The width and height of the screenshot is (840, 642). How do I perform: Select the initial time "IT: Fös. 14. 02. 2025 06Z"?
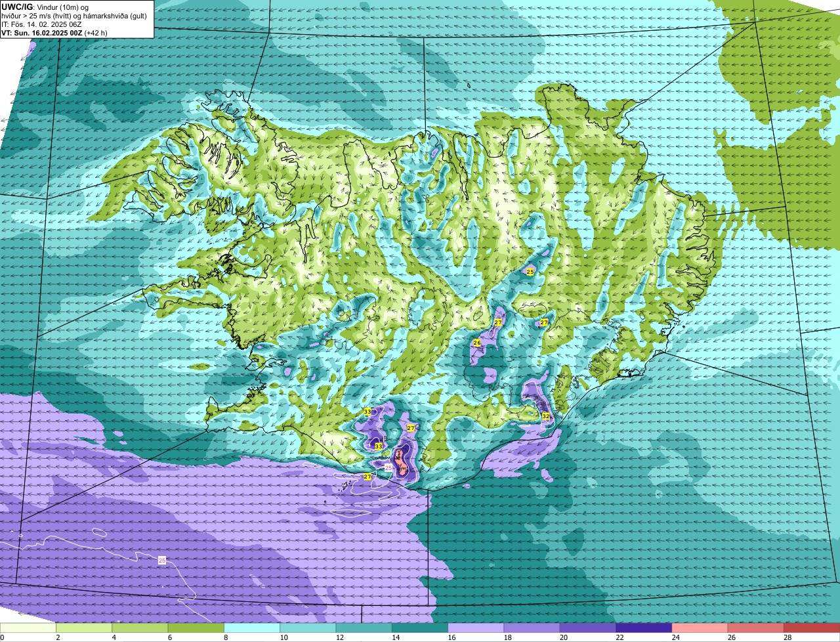[41, 24]
